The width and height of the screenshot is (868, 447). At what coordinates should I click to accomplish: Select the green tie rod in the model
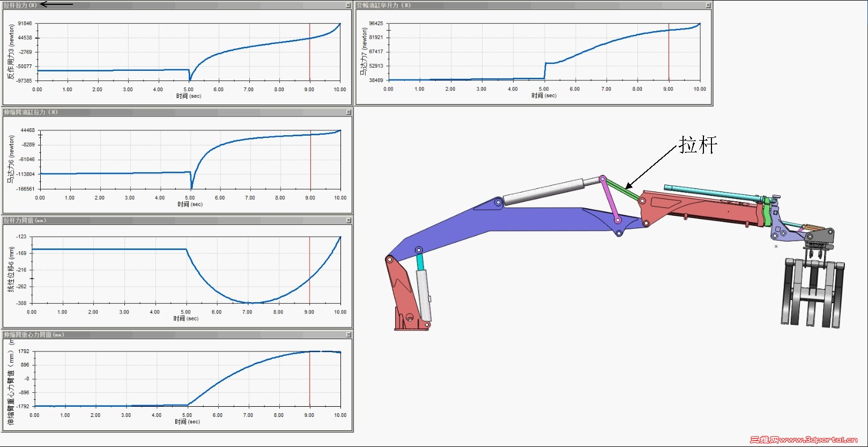point(623,190)
